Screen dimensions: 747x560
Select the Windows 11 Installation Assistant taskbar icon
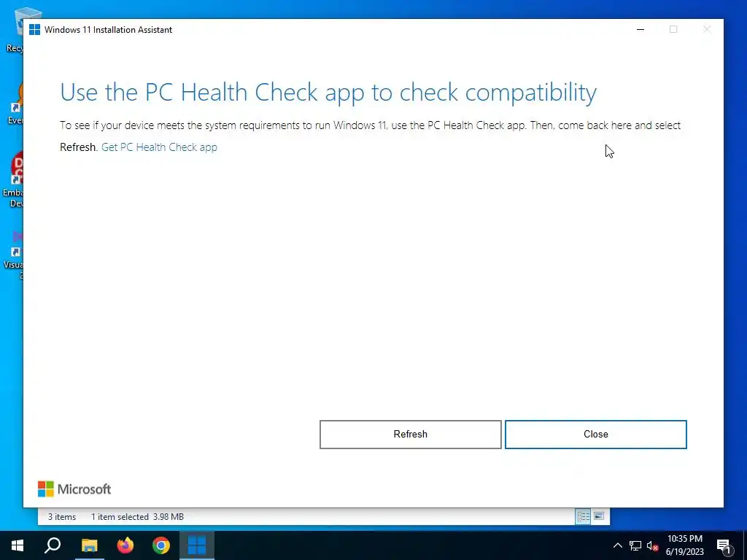[197, 545]
